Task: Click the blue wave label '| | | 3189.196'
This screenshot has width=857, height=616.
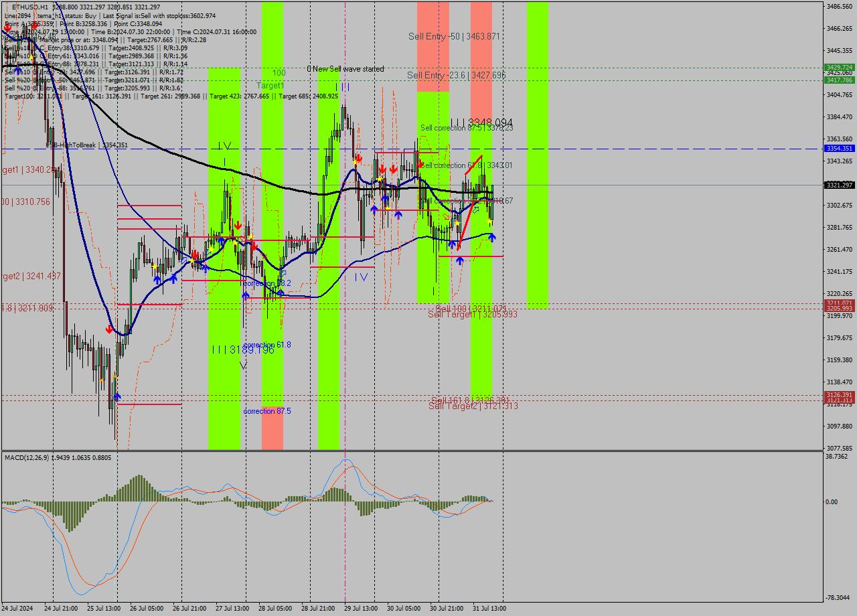Action: point(242,350)
